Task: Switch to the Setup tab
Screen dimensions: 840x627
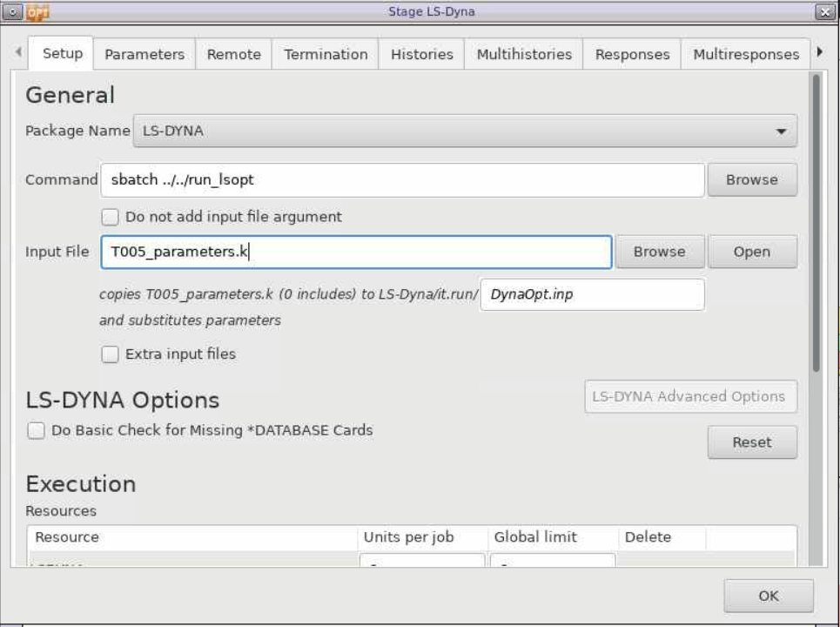Action: [x=63, y=54]
